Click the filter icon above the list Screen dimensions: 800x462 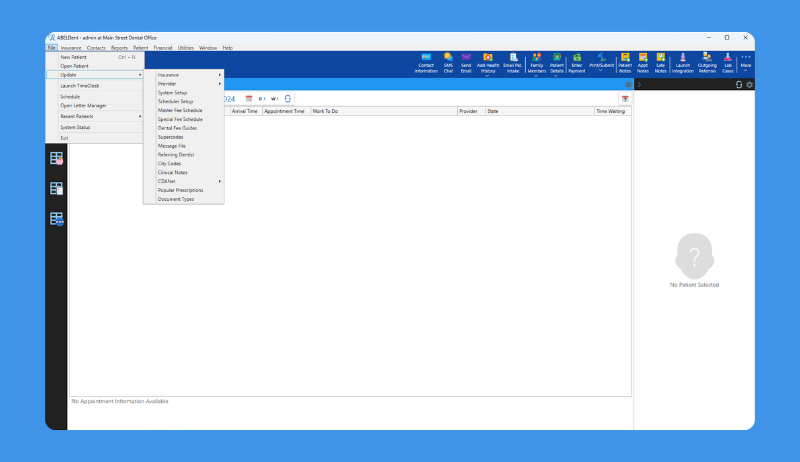click(625, 98)
